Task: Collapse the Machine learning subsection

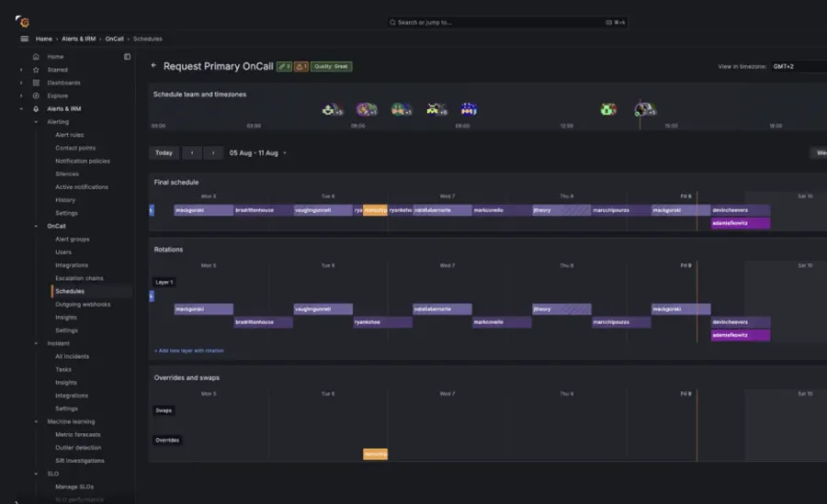Action: point(36,421)
